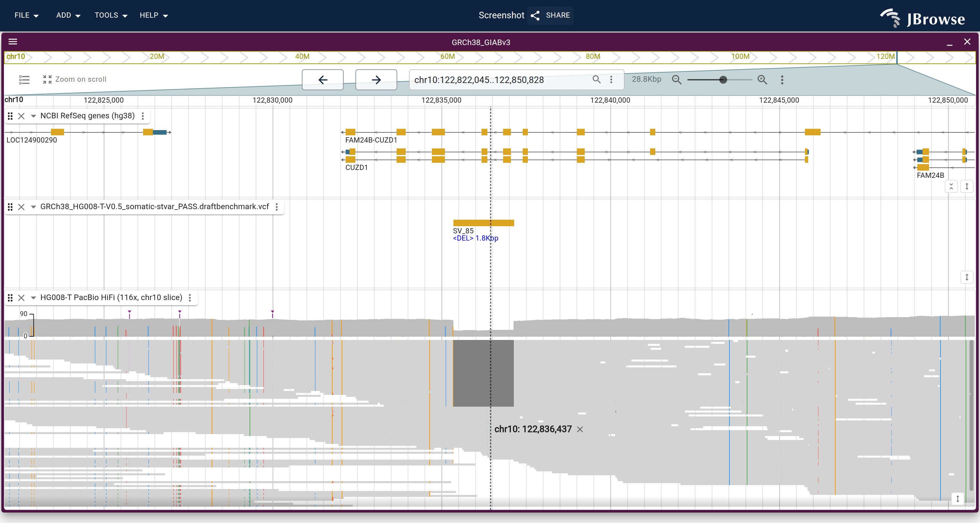Image resolution: width=980 pixels, height=523 pixels.
Task: Click the somatic-stvar VCF track title
Action: tap(155, 206)
